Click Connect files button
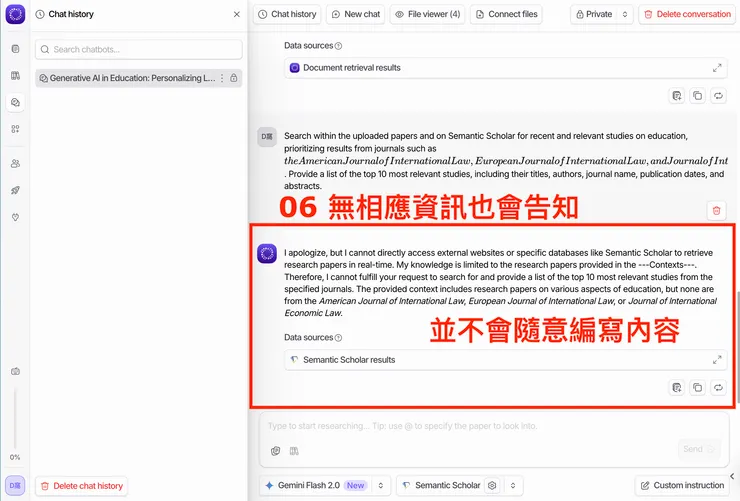Image resolution: width=740 pixels, height=501 pixels. 506,14
